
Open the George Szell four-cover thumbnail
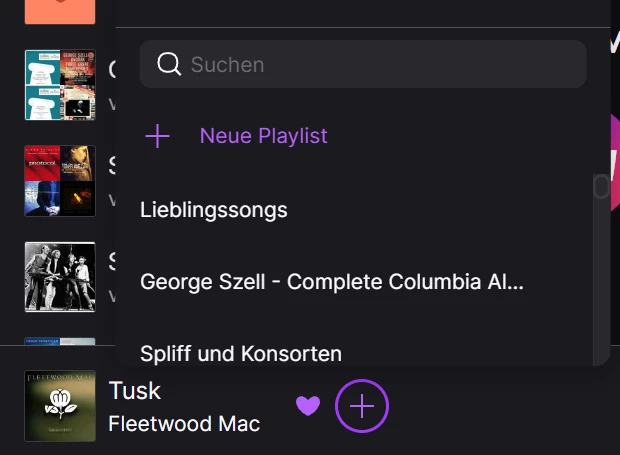60,85
